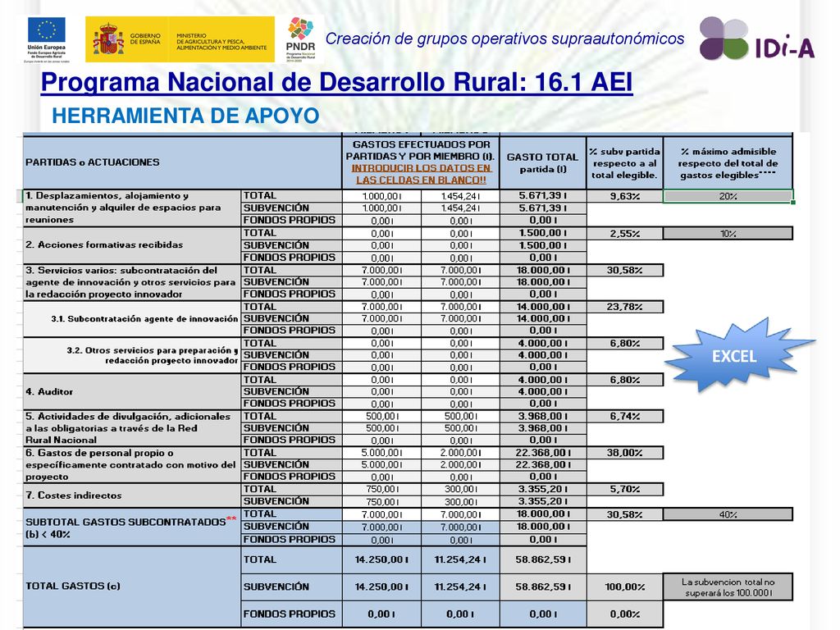Click the '58.862,59' TOTAL cell in TOTAL GASTOS

pos(543,559)
